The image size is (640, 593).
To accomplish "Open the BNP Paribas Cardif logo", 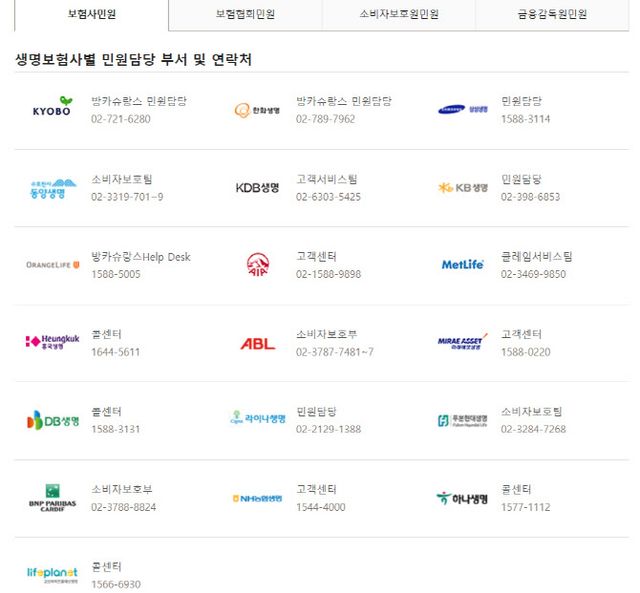I will pos(52,497).
